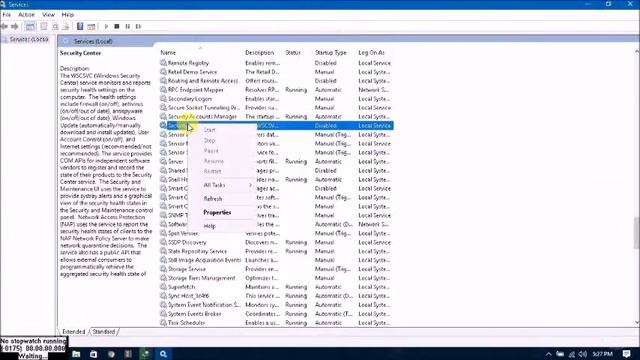Screen dimensions: 640x360
Task: Click the Start Service play icon
Action: [x=106, y=27]
